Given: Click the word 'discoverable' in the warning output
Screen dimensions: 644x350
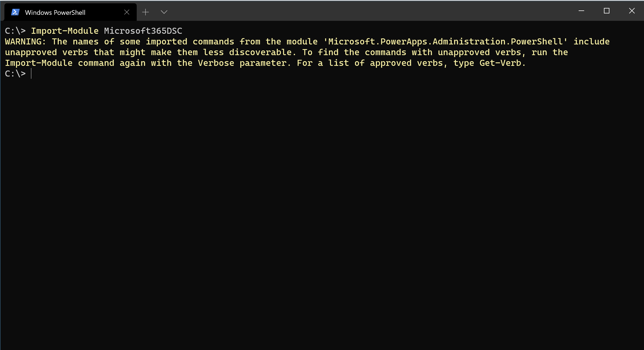Looking at the screenshot, I should (x=261, y=52).
